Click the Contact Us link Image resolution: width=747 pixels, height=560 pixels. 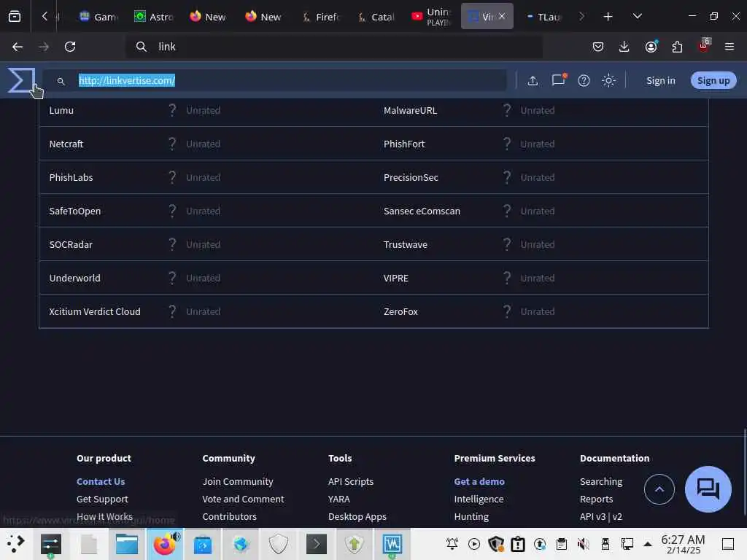tap(101, 481)
